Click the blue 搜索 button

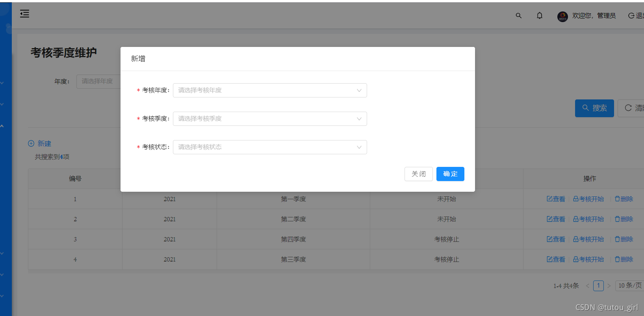pos(594,108)
